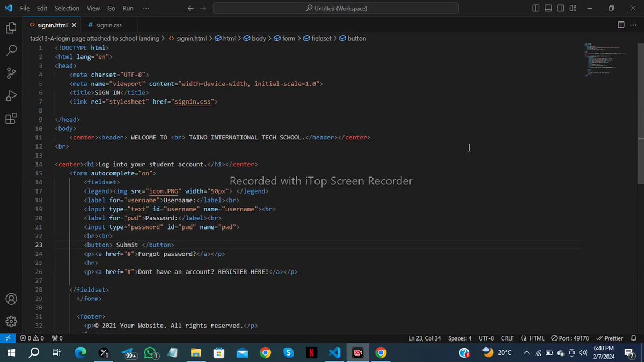This screenshot has width=644, height=362.
Task: Open the task13 folder breadcrumb
Action: [94, 39]
